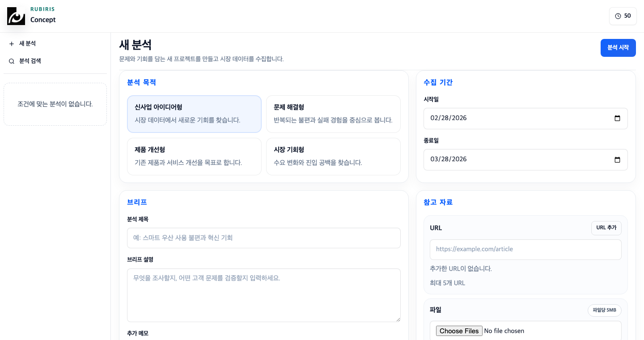
Task: Click the Choose Files button
Action: [459, 331]
